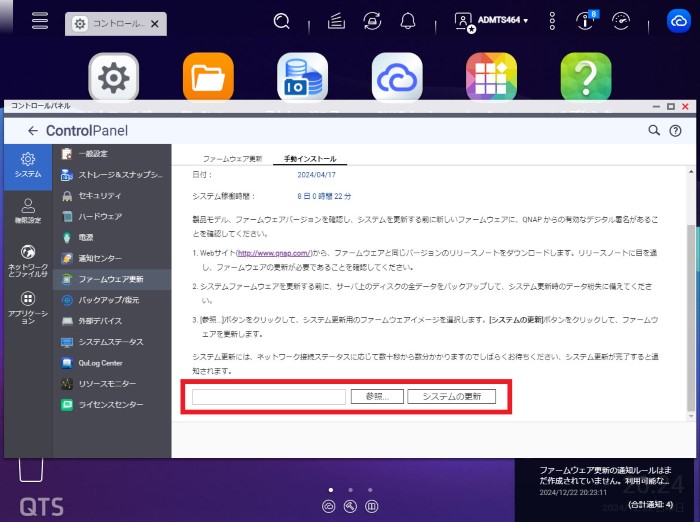Open the firmware update notification popup

click(605, 480)
